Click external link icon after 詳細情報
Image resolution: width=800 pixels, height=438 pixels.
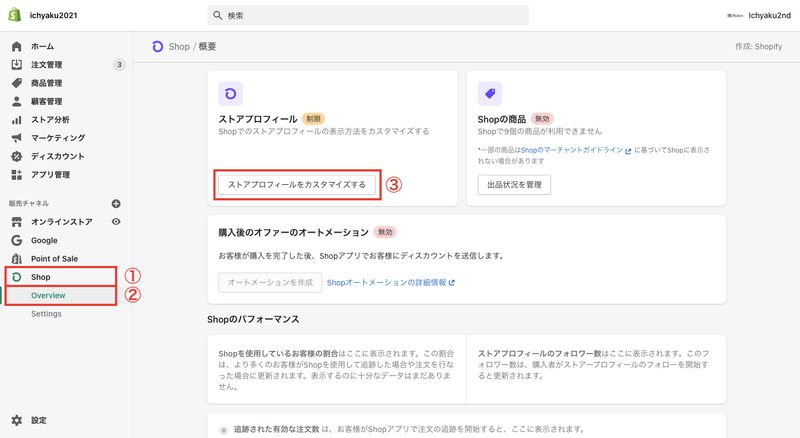[451, 282]
